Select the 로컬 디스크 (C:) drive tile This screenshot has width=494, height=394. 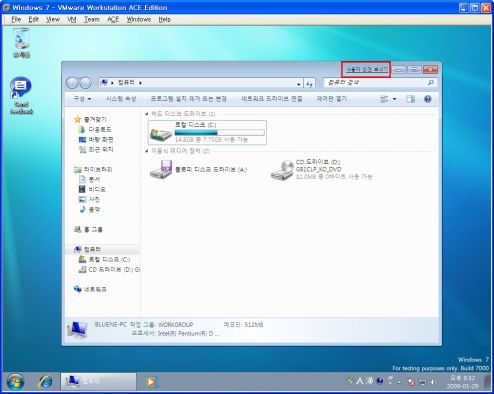(207, 133)
